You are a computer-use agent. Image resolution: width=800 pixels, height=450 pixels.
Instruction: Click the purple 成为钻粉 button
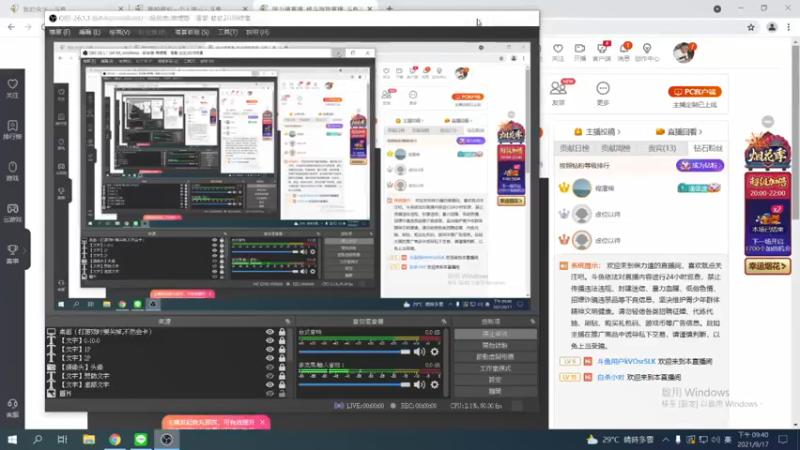pos(699,165)
